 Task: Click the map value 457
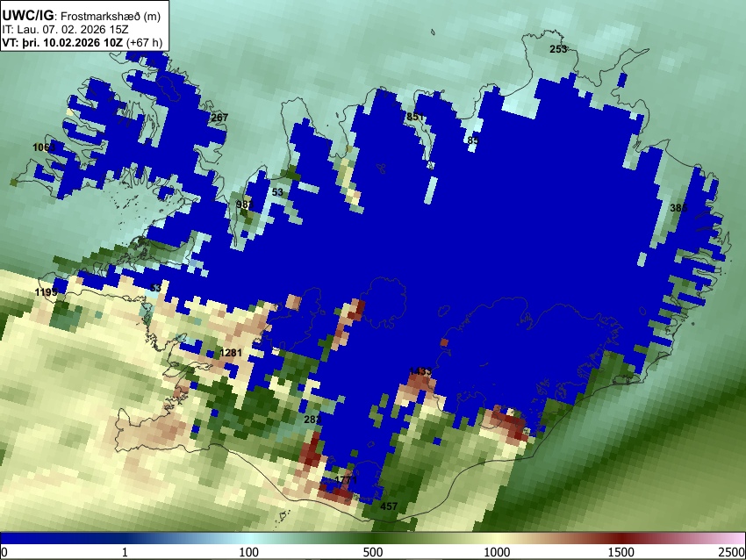pos(389,506)
